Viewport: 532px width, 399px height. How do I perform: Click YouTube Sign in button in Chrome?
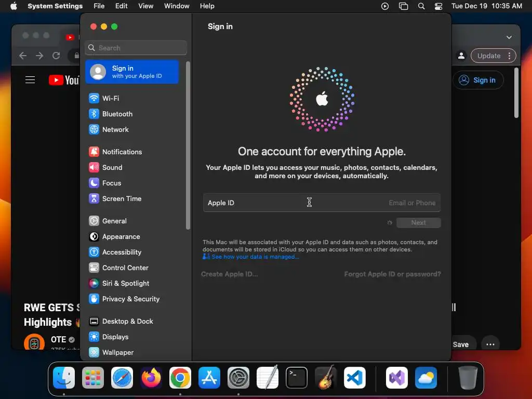[x=478, y=80]
